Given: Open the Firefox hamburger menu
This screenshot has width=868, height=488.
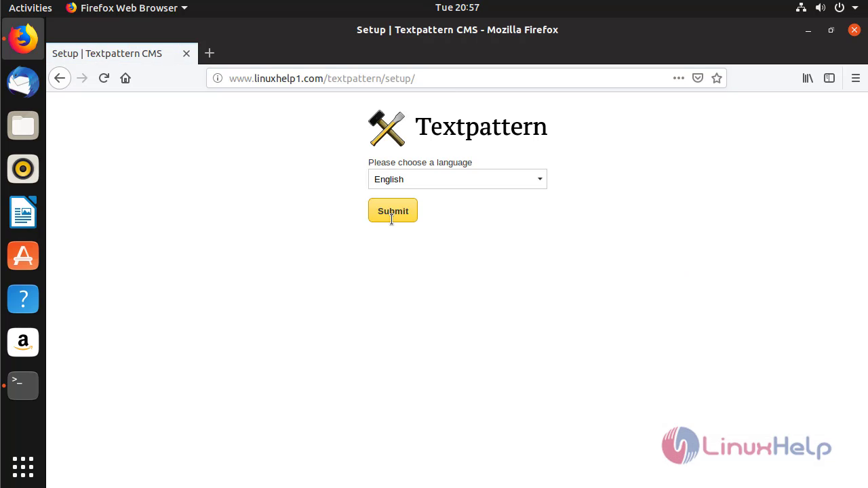Looking at the screenshot, I should click(856, 78).
